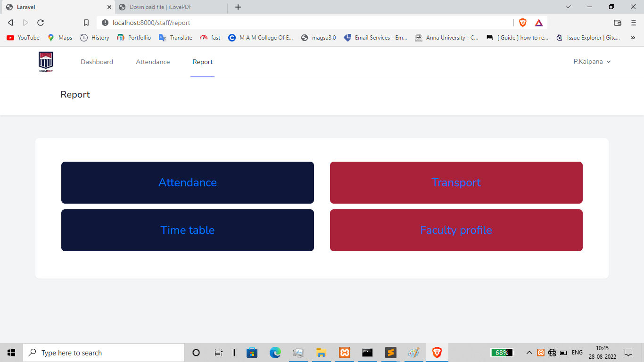Reload the current page

pyautogui.click(x=41, y=22)
